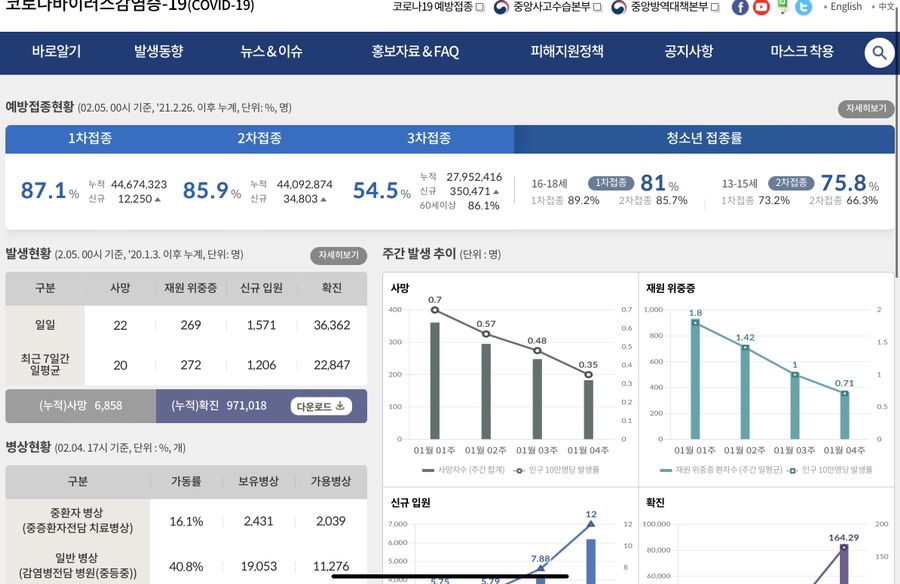Click 자세히보기 for 예방접종현황

tap(866, 108)
